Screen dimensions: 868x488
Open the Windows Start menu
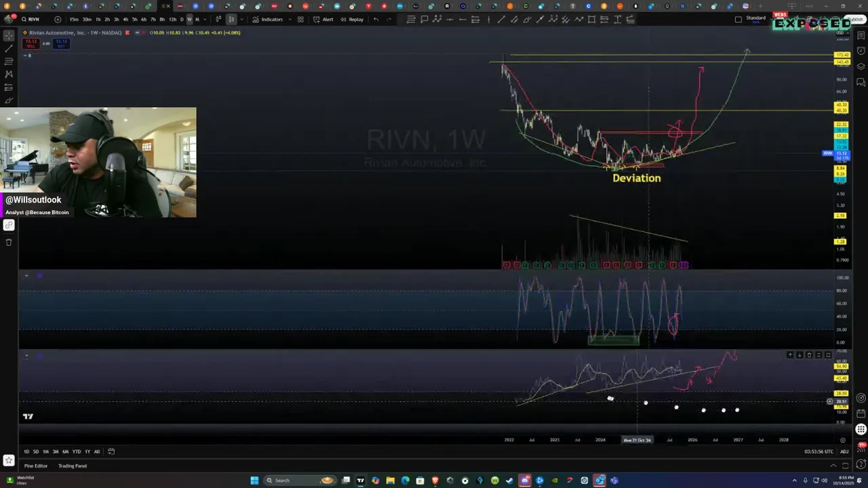coord(255,481)
